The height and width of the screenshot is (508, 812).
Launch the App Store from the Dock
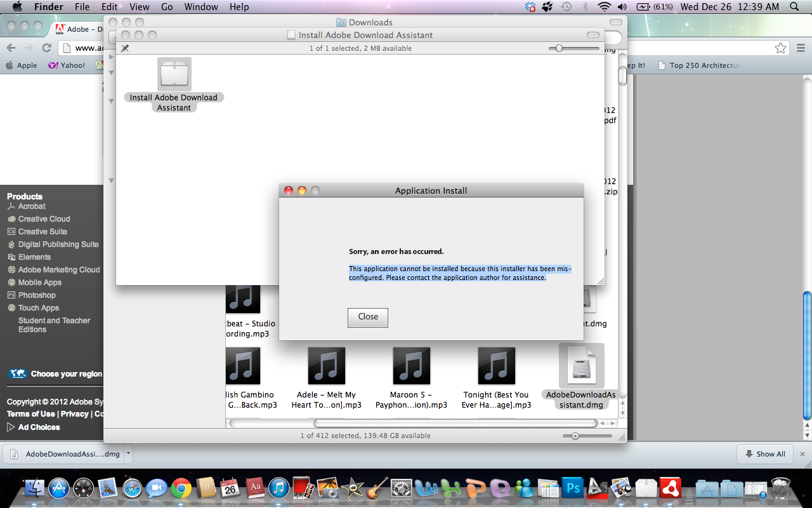point(58,488)
